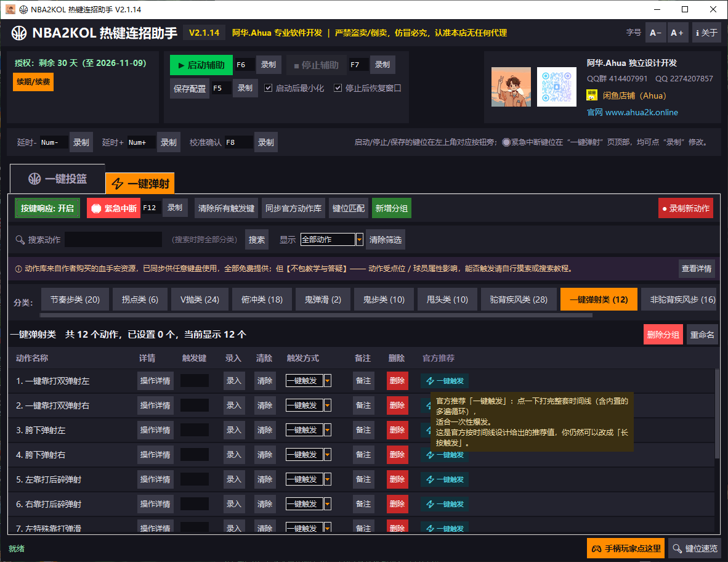Click the magnifier icon beside 搜索动作

pyautogui.click(x=20, y=240)
